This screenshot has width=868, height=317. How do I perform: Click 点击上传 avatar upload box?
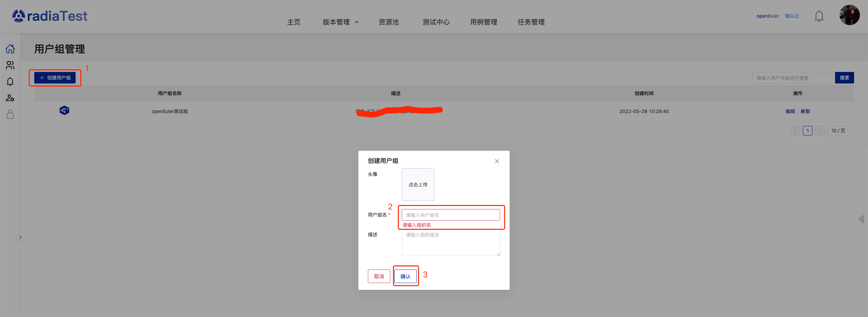coord(418,185)
